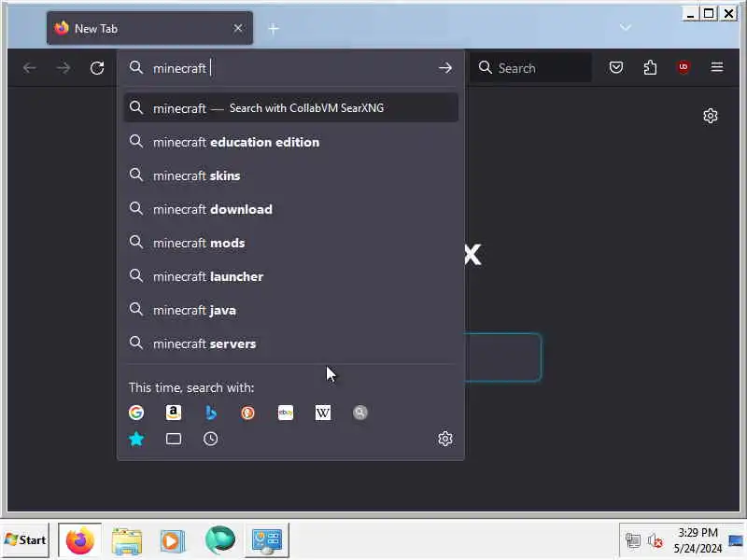The width and height of the screenshot is (747, 560).
Task: Search bookmarks using the star icon
Action: 136,439
